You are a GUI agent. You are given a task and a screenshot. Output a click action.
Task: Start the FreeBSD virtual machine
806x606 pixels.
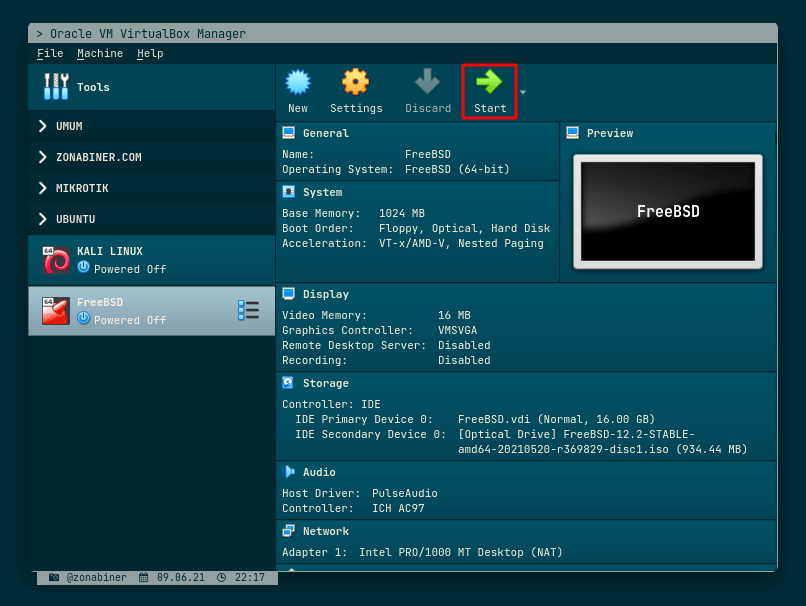point(489,80)
